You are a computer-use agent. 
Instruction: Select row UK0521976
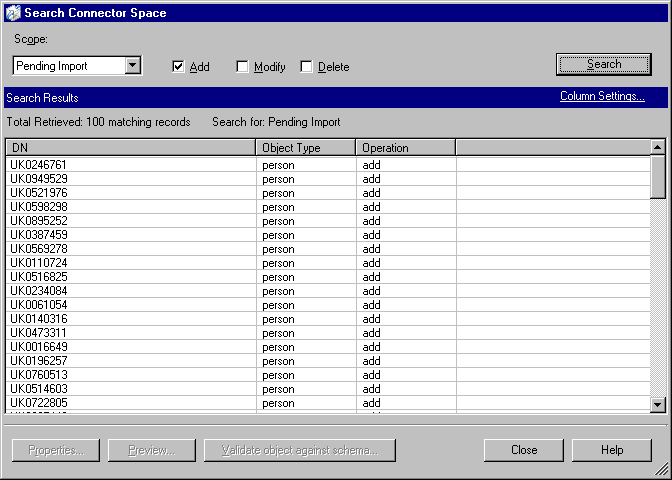point(328,193)
